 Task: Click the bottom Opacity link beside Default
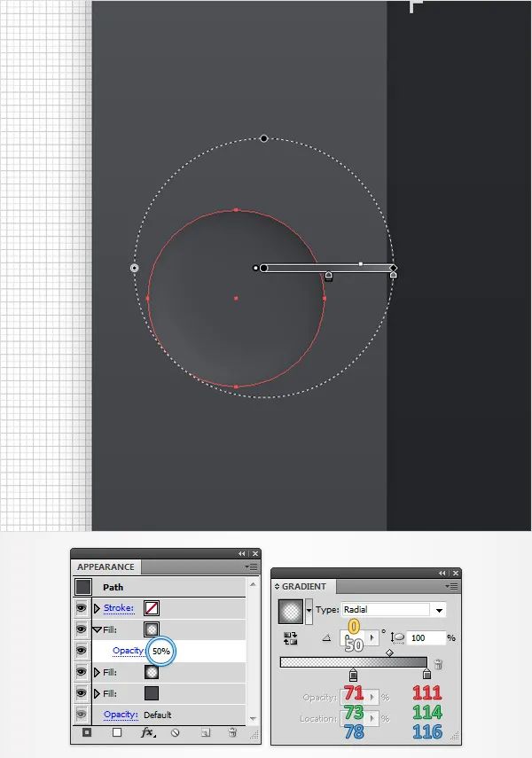[x=121, y=715]
